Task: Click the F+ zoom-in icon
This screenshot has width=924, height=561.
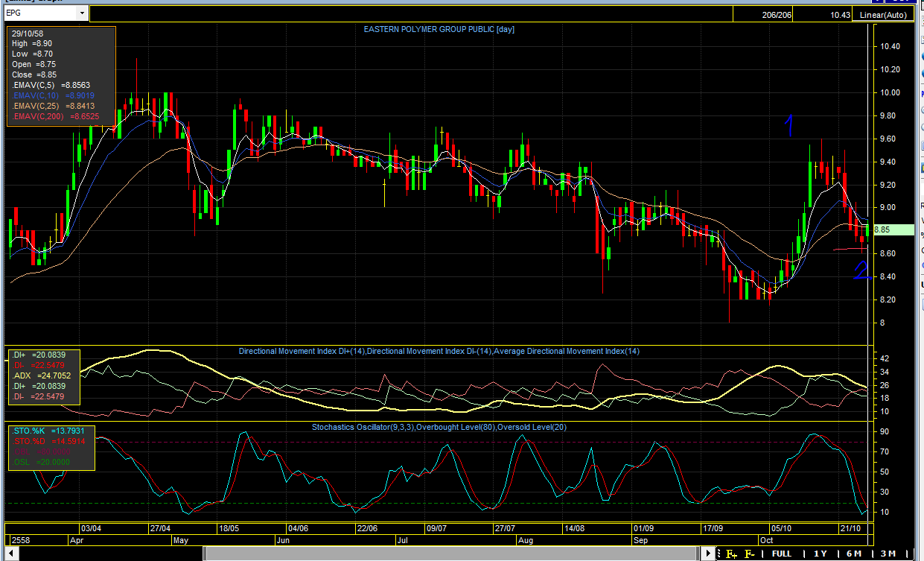Action: point(732,554)
